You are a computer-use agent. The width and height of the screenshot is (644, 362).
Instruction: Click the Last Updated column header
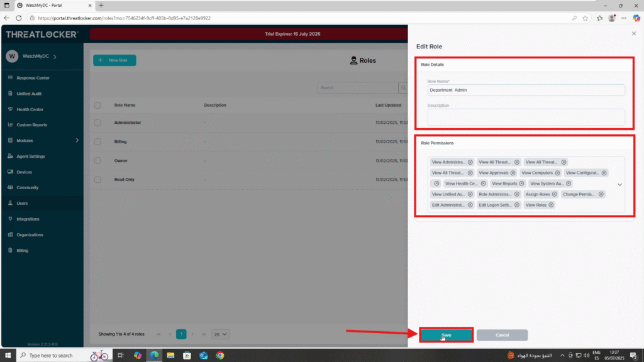[388, 105]
